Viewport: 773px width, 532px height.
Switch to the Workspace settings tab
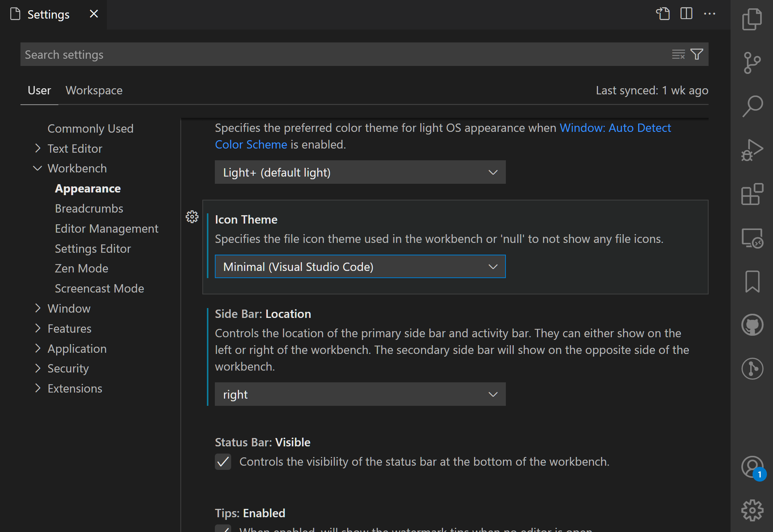point(94,90)
